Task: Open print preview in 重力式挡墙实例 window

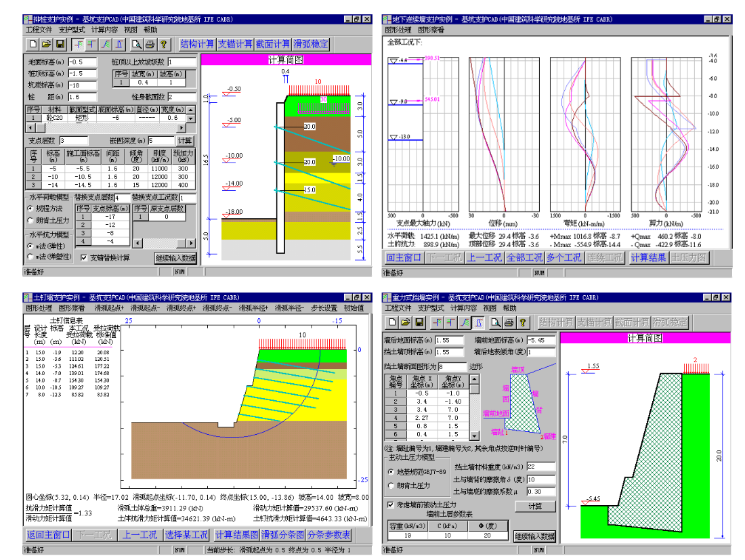Action: coord(496,322)
